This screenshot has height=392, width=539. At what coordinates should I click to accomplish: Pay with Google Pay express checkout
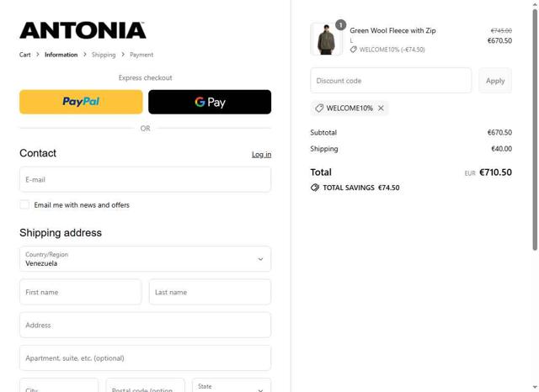click(x=210, y=102)
